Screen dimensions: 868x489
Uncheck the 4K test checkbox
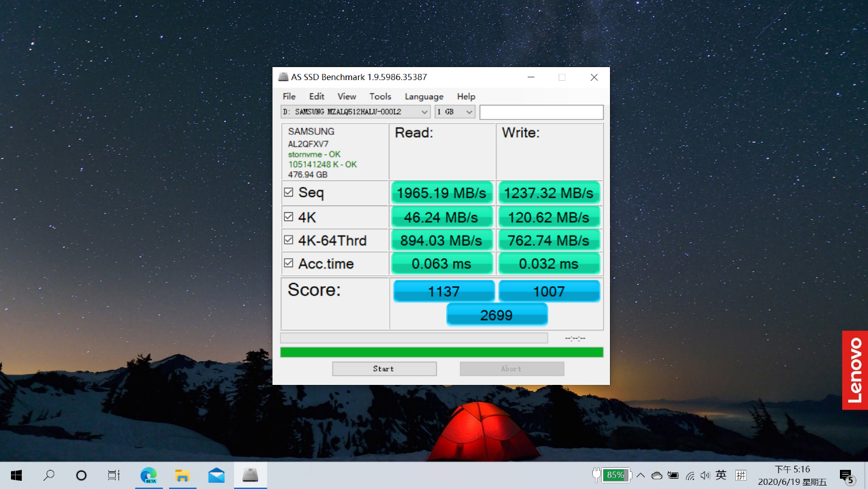[x=289, y=217]
